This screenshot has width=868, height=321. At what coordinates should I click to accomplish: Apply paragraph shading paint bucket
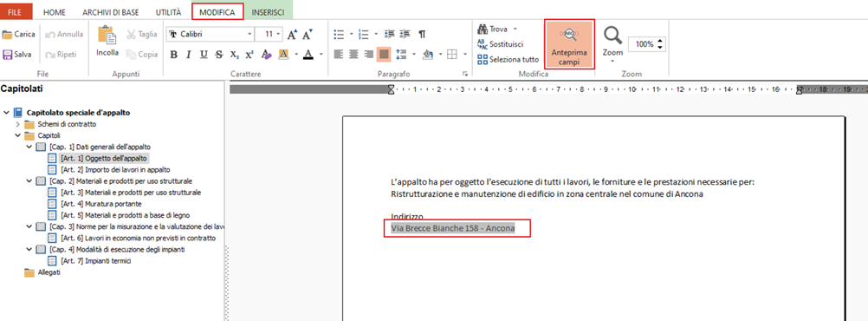pyautogui.click(x=427, y=55)
